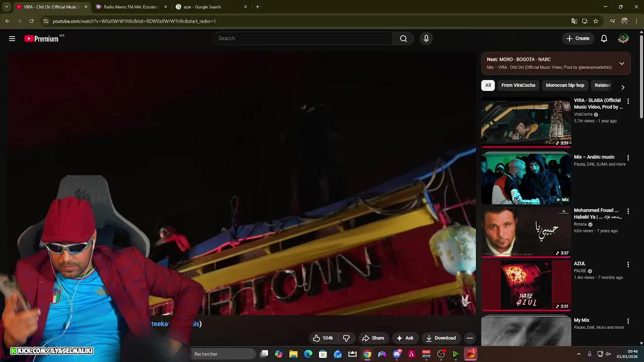Viewport: 644px width, 362px height.
Task: Play the VIRA - SLABA thumbnail
Action: 526,122
